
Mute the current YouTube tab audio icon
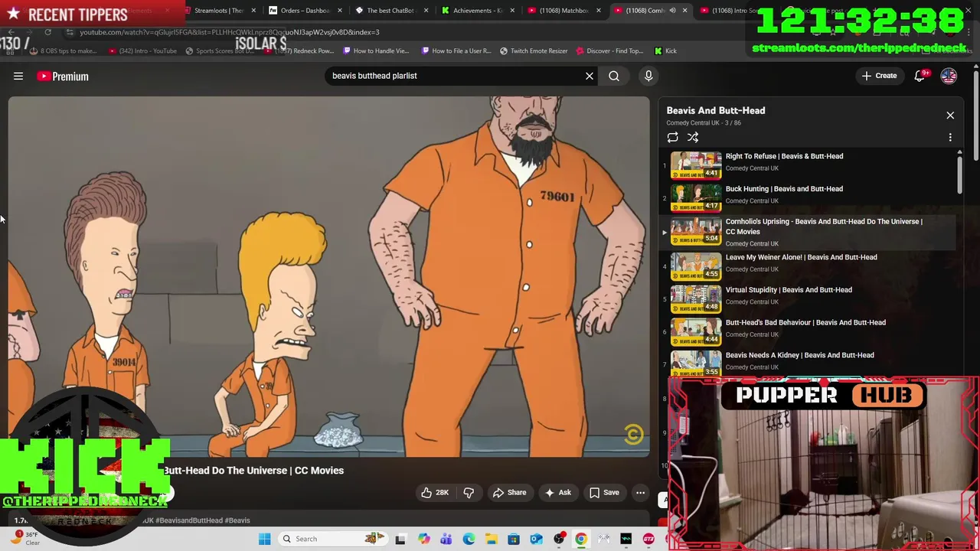tap(672, 11)
